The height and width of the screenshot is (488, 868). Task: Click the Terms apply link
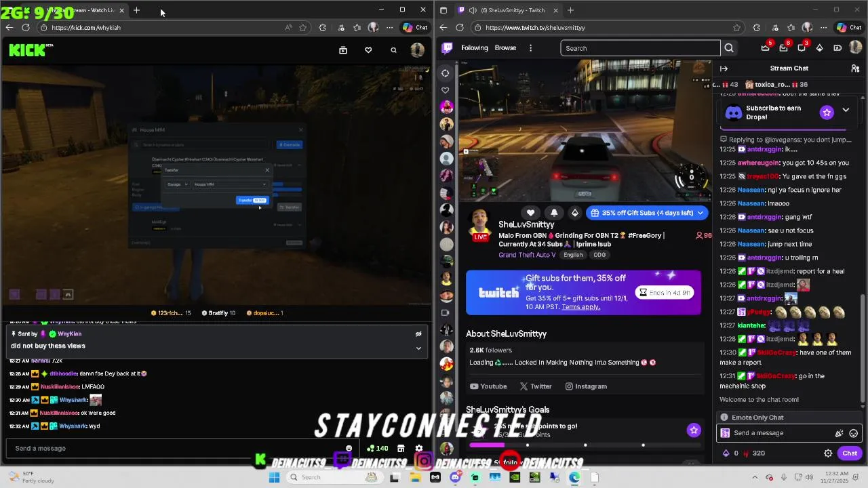point(580,307)
